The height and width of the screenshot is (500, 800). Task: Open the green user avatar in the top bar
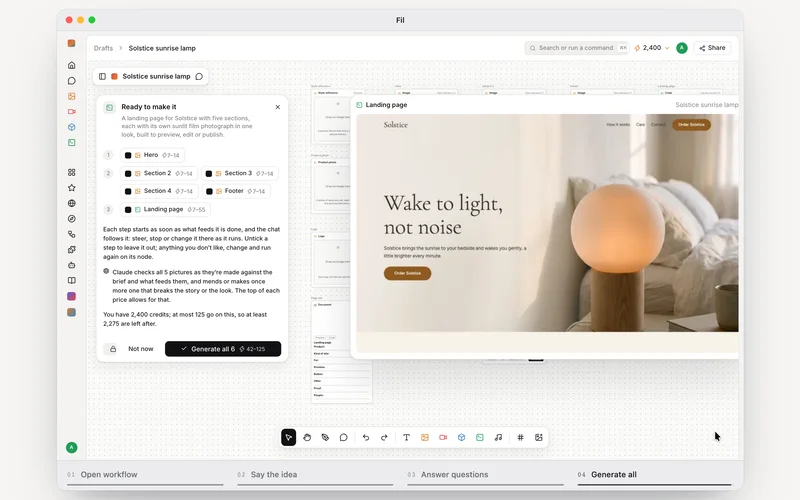[682, 48]
